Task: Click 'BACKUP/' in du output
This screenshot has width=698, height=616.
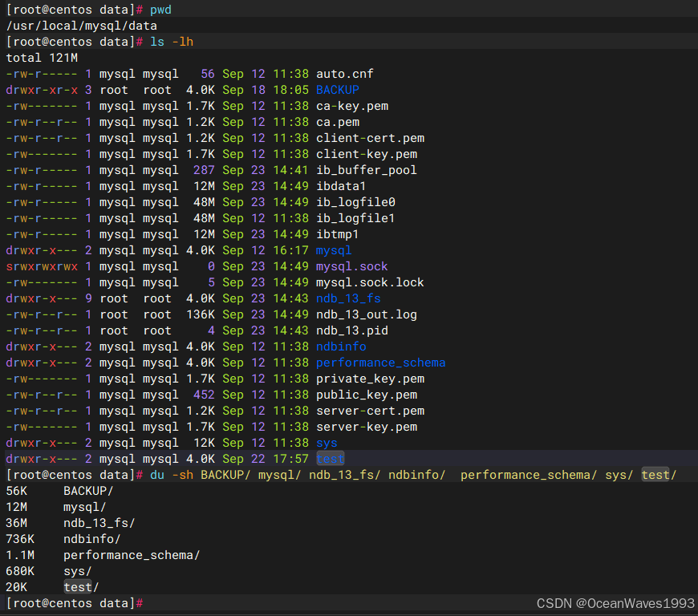Action: [88, 491]
